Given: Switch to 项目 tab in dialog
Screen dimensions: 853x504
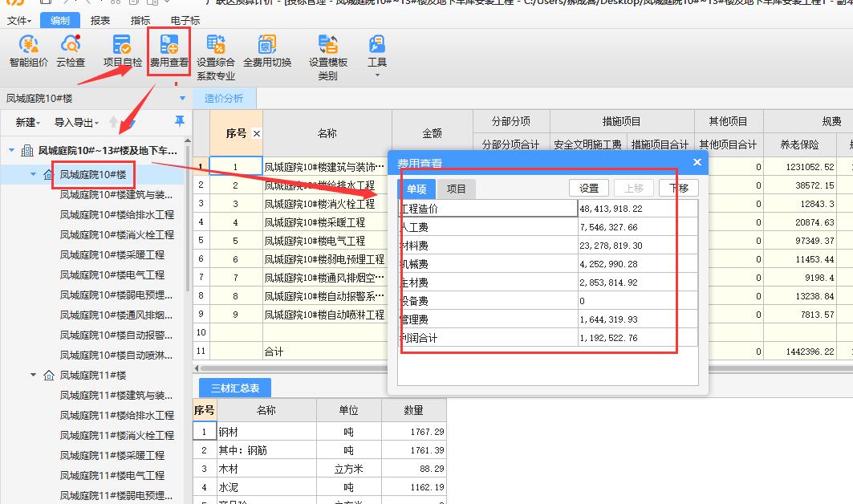Looking at the screenshot, I should click(x=456, y=189).
